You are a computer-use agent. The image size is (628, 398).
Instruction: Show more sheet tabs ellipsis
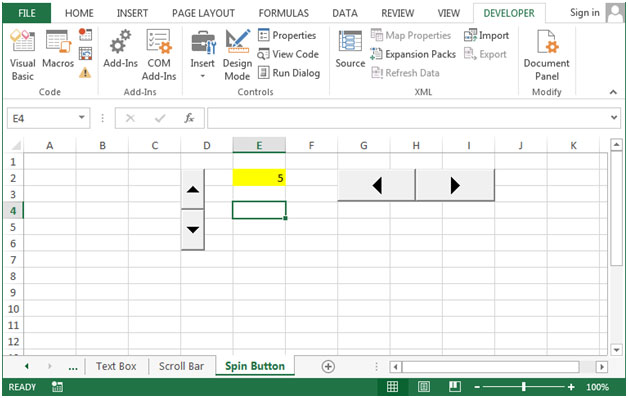point(73,367)
